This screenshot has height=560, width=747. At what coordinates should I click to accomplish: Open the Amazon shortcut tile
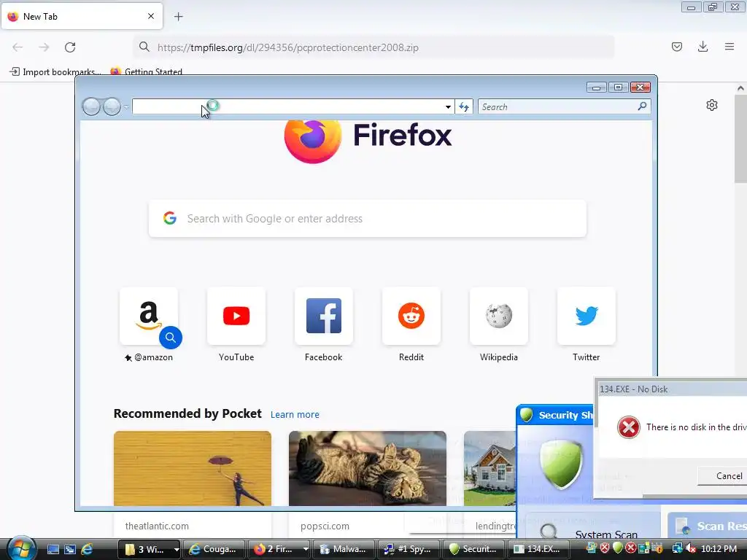point(149,316)
